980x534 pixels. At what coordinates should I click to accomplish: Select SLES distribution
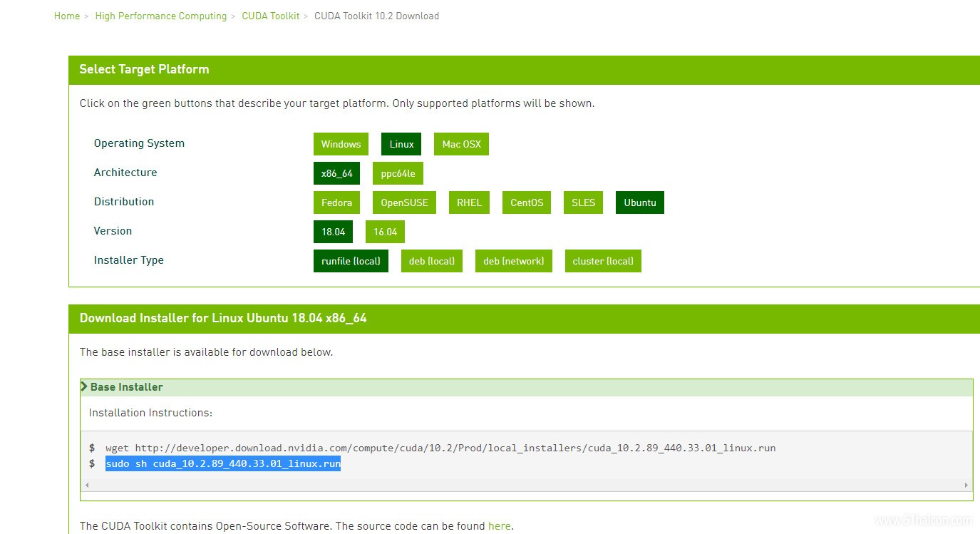click(583, 202)
